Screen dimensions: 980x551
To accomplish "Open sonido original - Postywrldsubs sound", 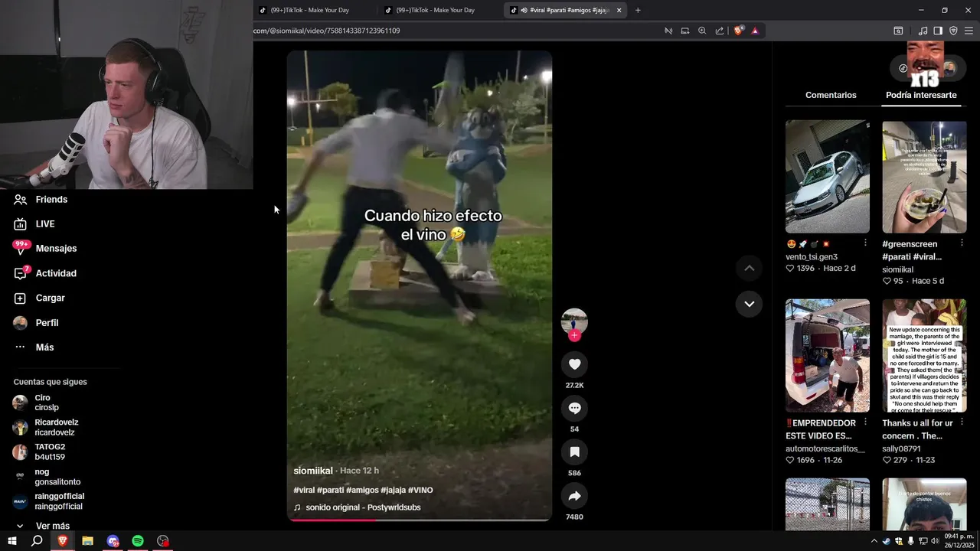I will click(x=357, y=507).
